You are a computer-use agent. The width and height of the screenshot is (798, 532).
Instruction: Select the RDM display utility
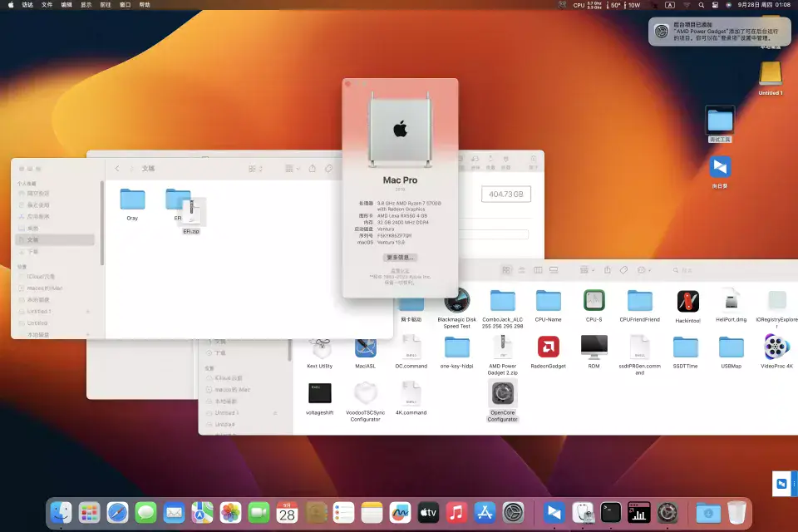(594, 347)
